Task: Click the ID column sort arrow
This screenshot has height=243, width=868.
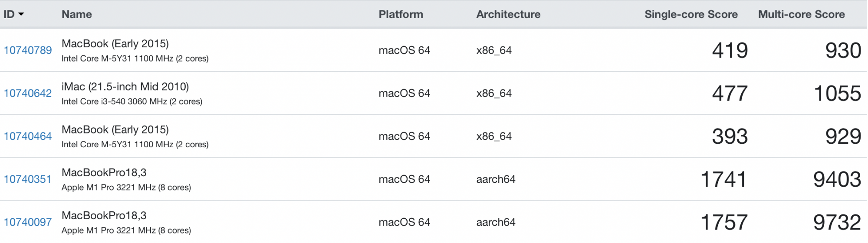Action: coord(21,14)
